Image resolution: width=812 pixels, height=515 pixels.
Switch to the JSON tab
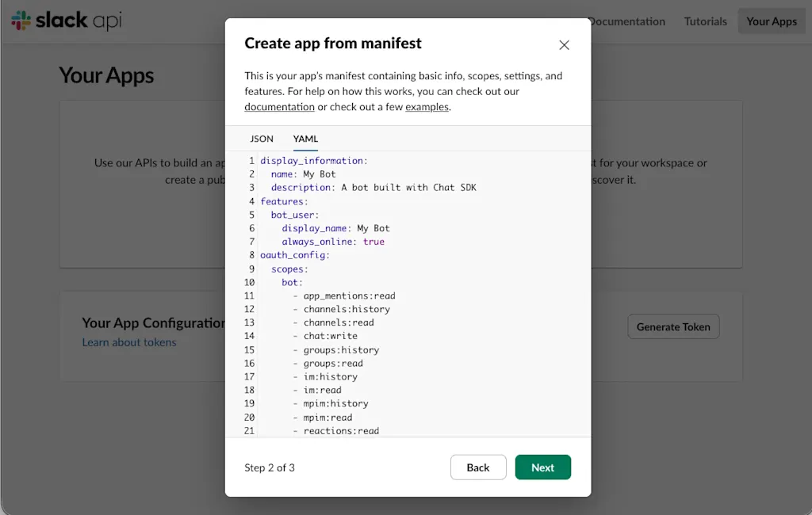(x=262, y=139)
